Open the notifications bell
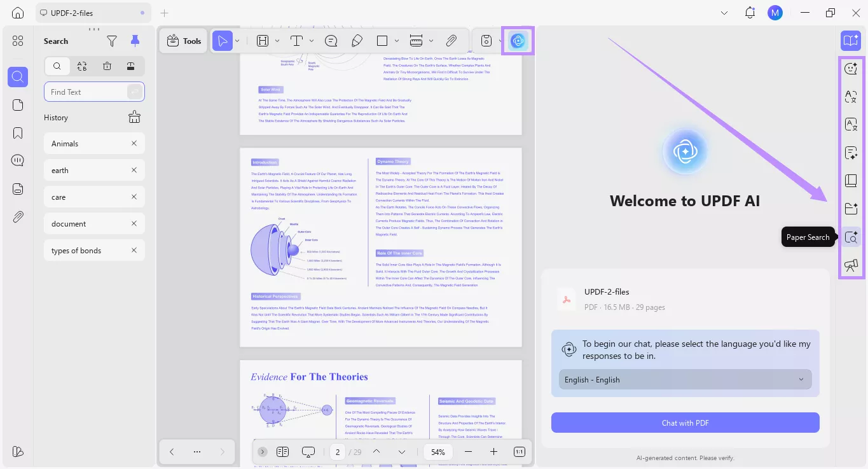 750,13
